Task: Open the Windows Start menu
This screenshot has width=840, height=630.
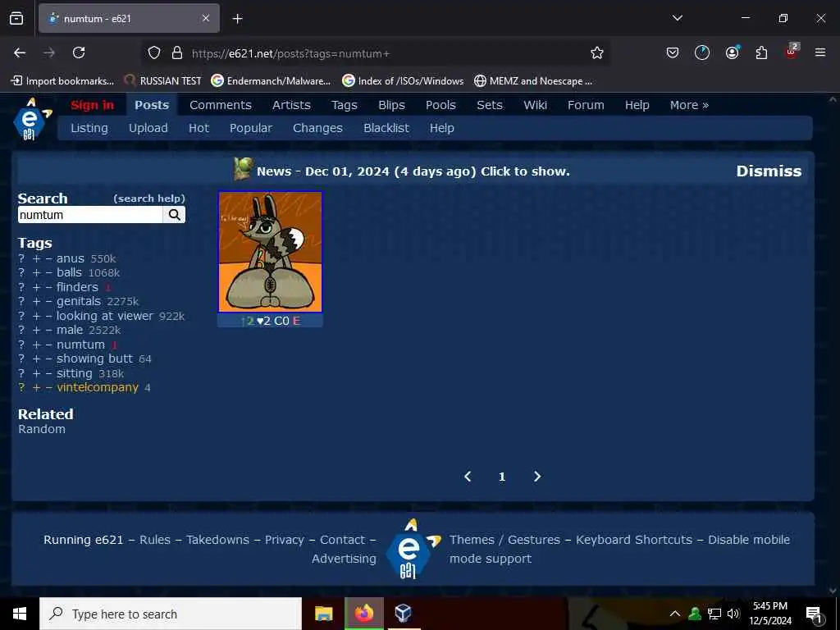Action: [x=20, y=614]
